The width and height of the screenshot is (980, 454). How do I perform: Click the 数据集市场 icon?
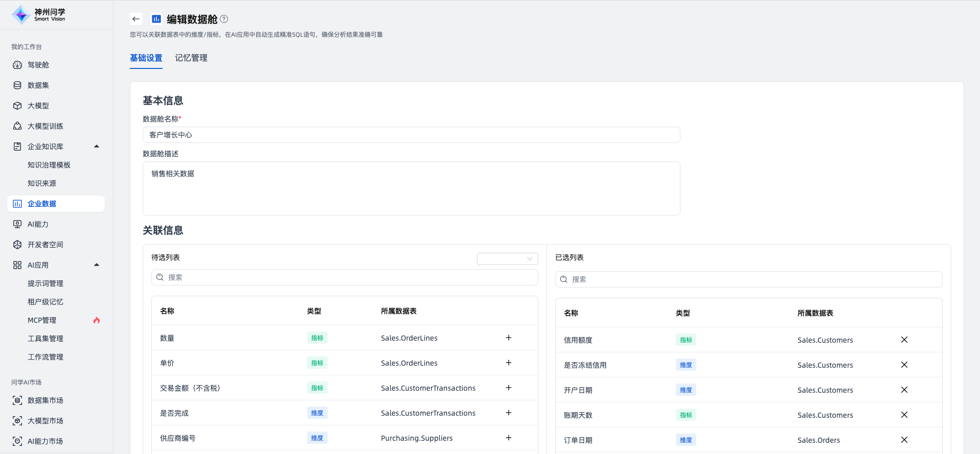(x=17, y=400)
